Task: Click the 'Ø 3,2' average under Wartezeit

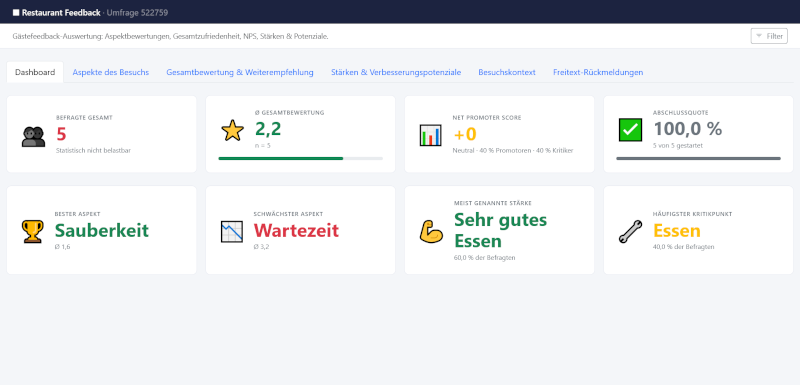Action: (261, 247)
